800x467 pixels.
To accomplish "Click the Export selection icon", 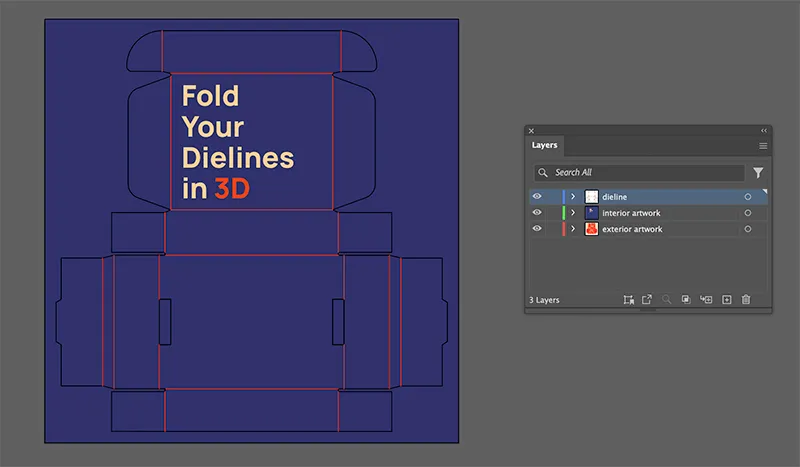I will (x=646, y=300).
